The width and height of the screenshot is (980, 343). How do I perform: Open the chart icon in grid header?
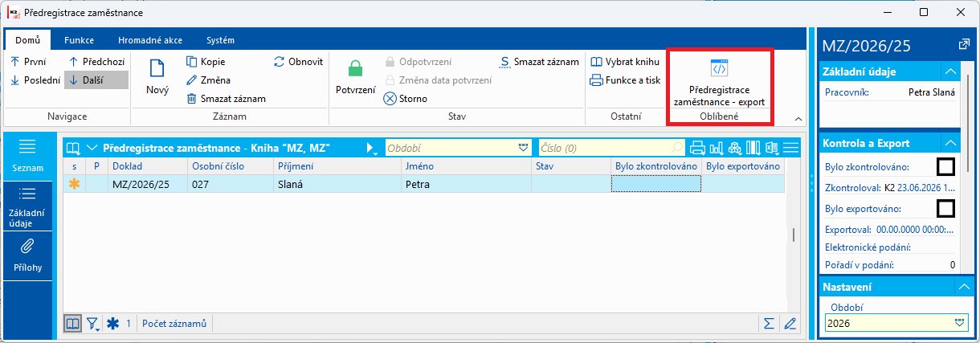click(716, 148)
